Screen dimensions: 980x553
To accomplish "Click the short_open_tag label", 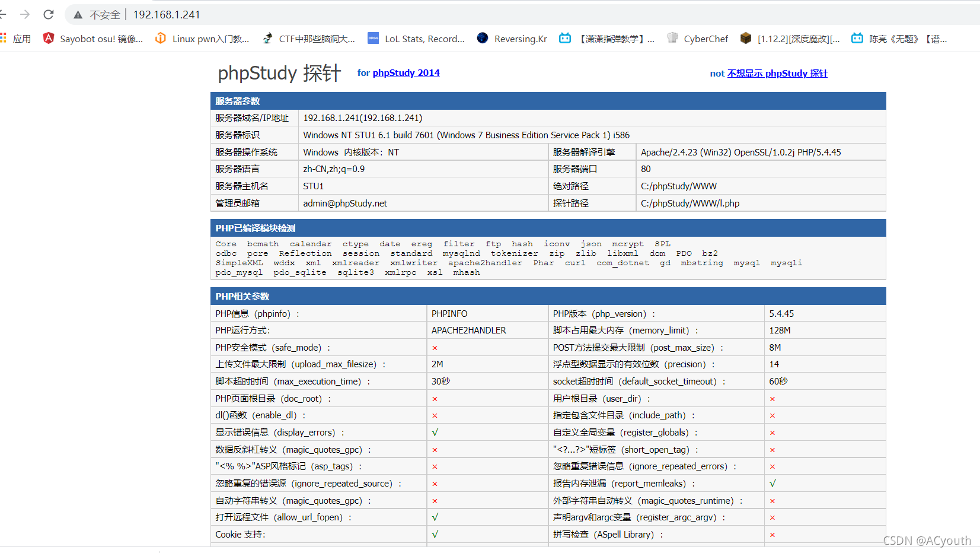I will tap(625, 450).
